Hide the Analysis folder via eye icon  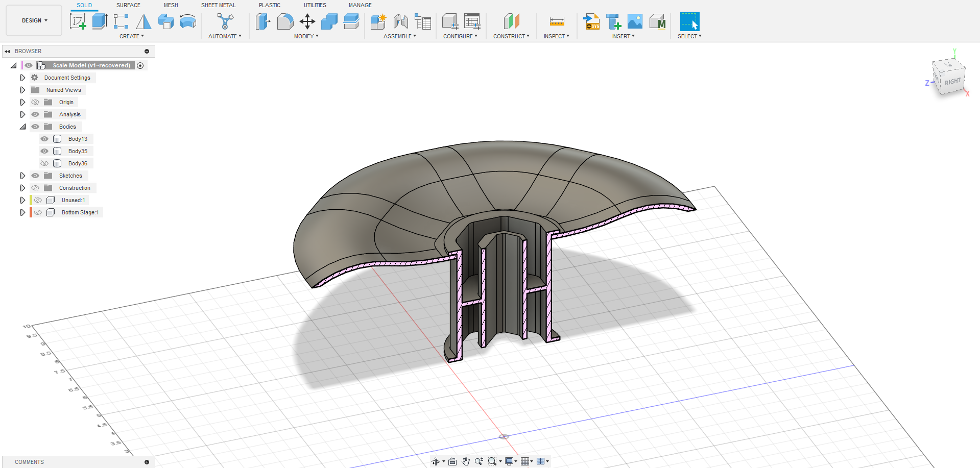click(x=35, y=114)
